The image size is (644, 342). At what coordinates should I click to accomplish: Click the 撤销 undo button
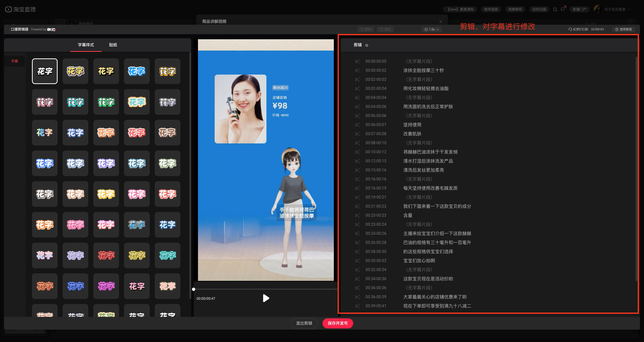pos(366,29)
